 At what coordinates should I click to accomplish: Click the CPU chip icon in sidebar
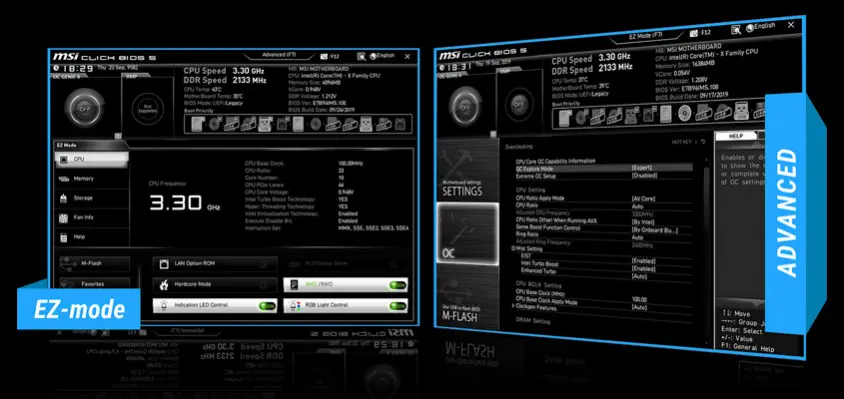(64, 159)
